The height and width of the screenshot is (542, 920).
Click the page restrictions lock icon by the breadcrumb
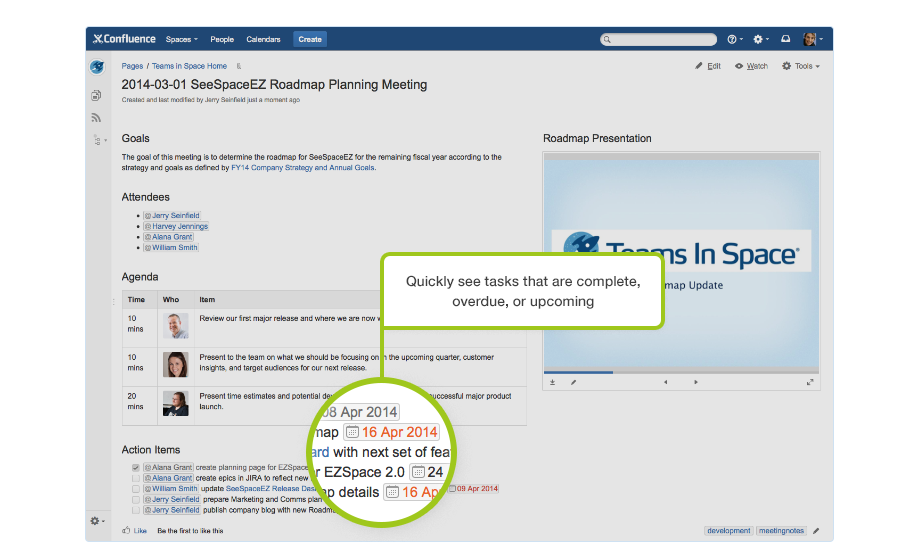pos(239,66)
